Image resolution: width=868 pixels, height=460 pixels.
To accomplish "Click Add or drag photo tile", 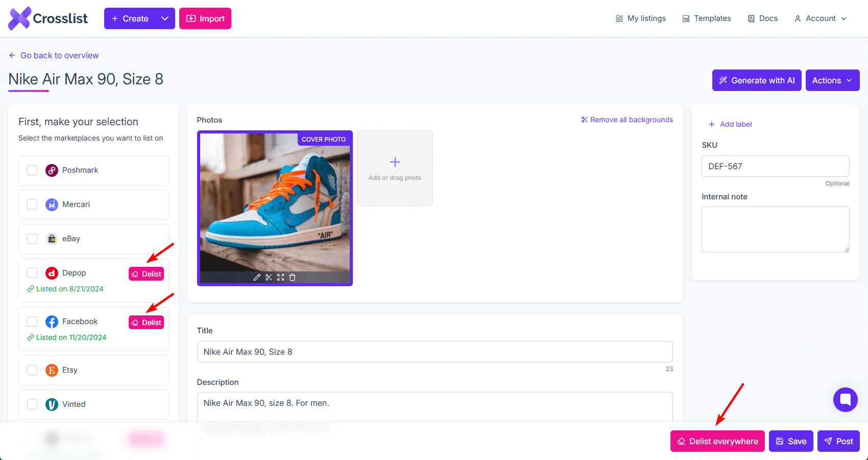I will click(395, 168).
